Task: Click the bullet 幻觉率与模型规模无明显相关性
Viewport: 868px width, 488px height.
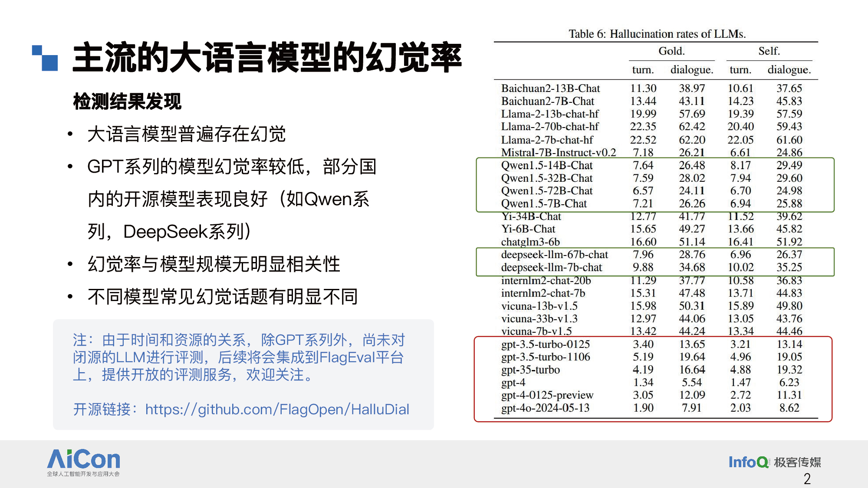Action: [214, 264]
